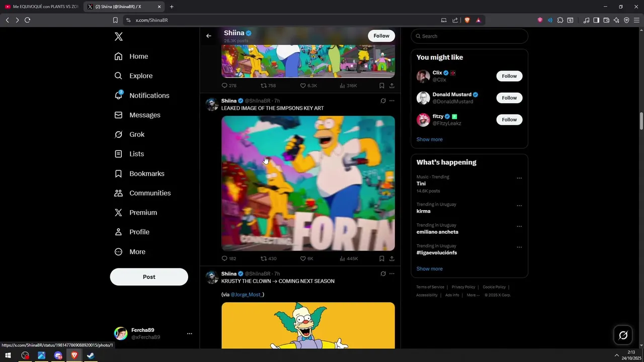Open Communities in the sidebar
The height and width of the screenshot is (362, 644).
coord(142,193)
